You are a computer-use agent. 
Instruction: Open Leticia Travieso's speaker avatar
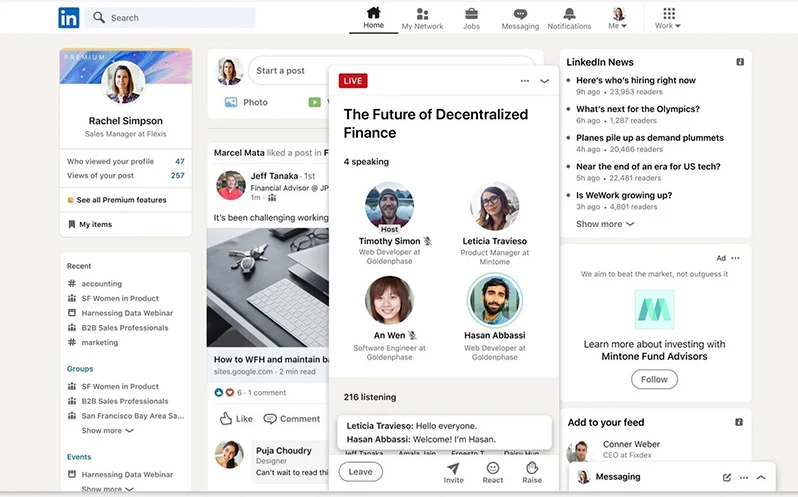click(494, 207)
